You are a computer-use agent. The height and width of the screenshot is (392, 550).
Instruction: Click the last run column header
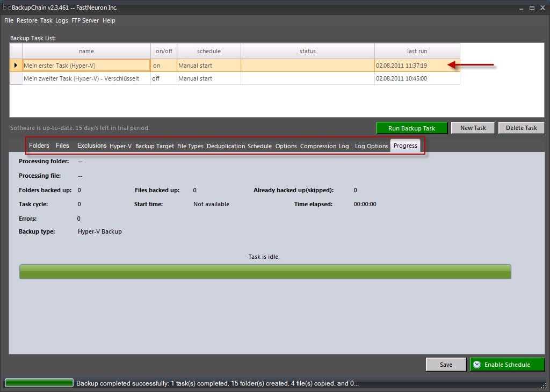pyautogui.click(x=417, y=51)
